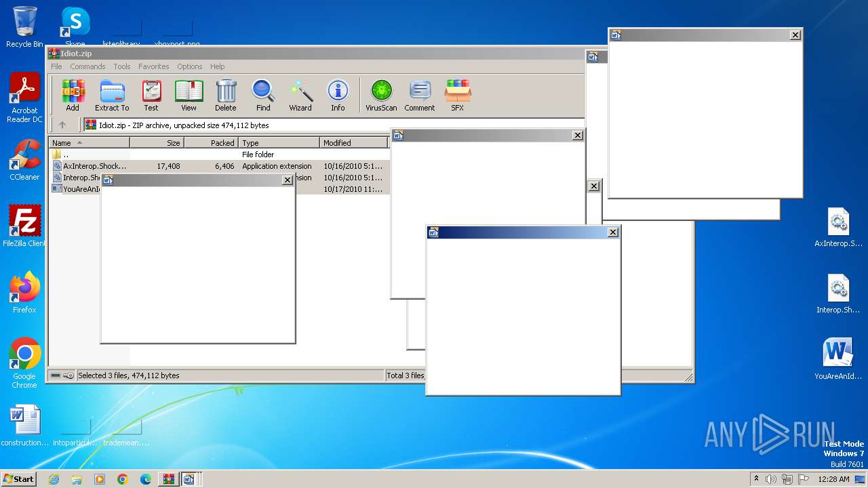868x488 pixels.
Task: Go up one folder level arrow
Action: (62, 125)
